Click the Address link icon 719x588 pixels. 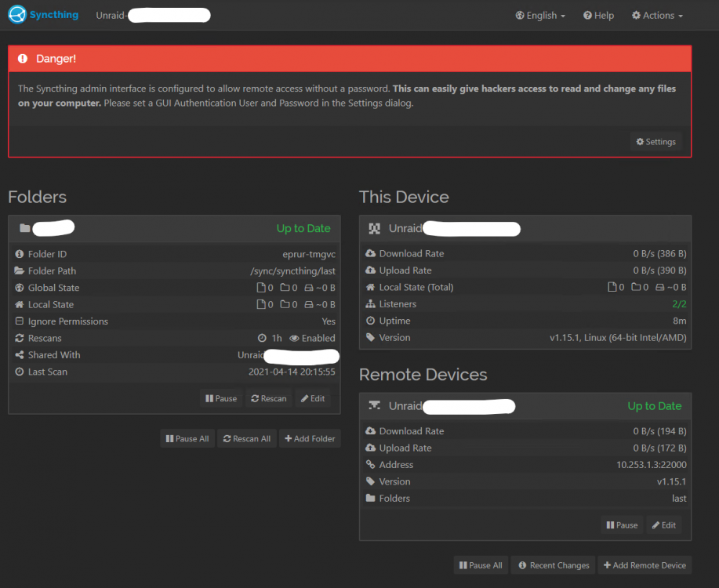371,464
